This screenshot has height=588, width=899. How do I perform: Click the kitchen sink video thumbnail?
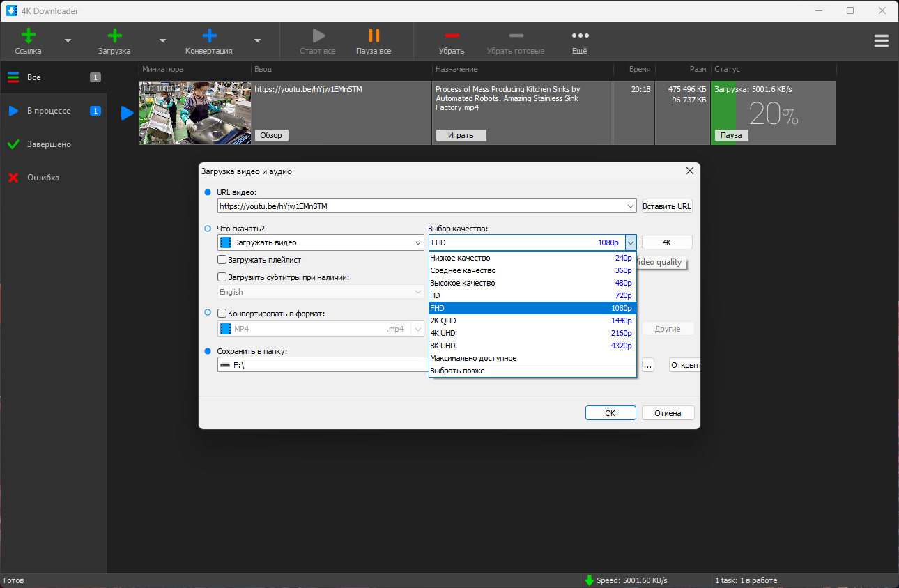pyautogui.click(x=195, y=113)
